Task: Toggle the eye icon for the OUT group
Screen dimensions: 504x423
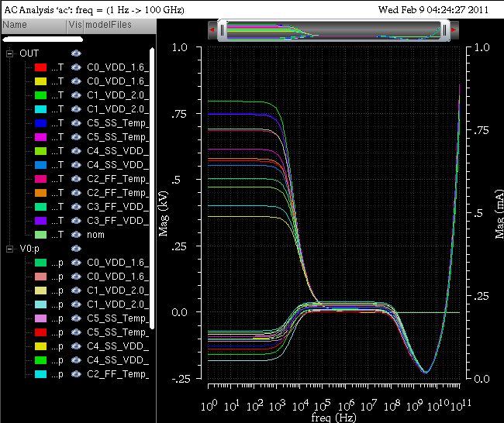Action: tap(76, 53)
